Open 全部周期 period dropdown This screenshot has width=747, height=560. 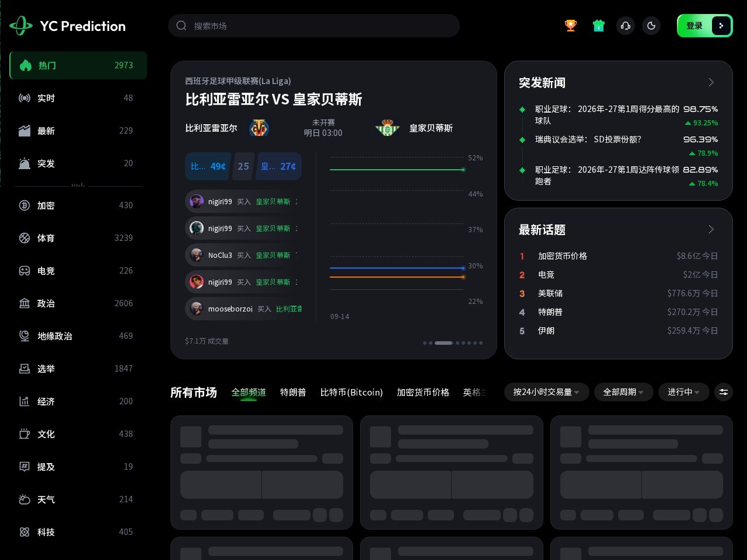[623, 392]
